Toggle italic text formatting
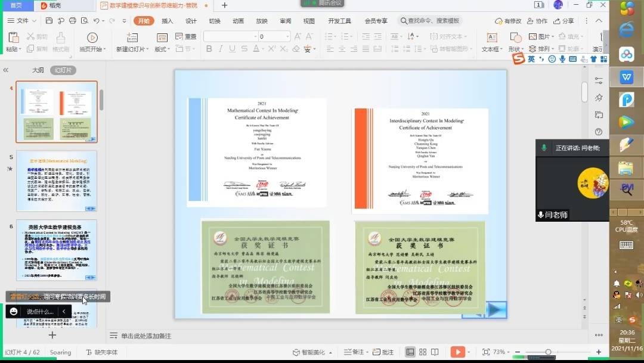This screenshot has width=644, height=363. 220,49
